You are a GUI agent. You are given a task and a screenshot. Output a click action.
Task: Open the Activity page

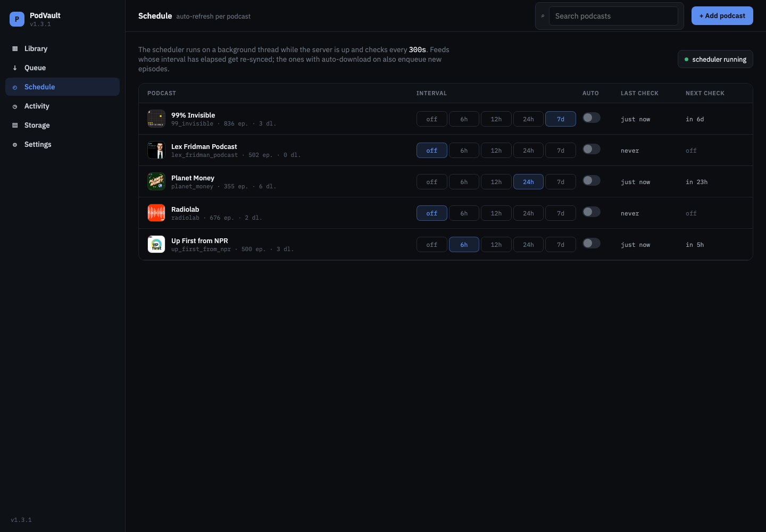click(x=62, y=106)
